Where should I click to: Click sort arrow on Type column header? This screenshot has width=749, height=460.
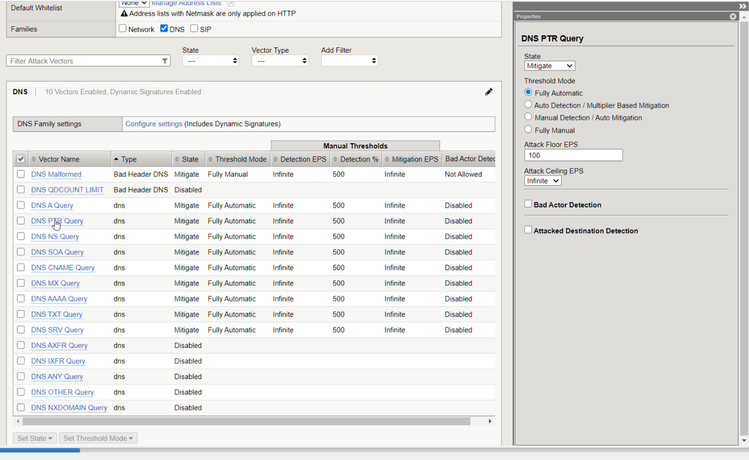click(x=116, y=159)
